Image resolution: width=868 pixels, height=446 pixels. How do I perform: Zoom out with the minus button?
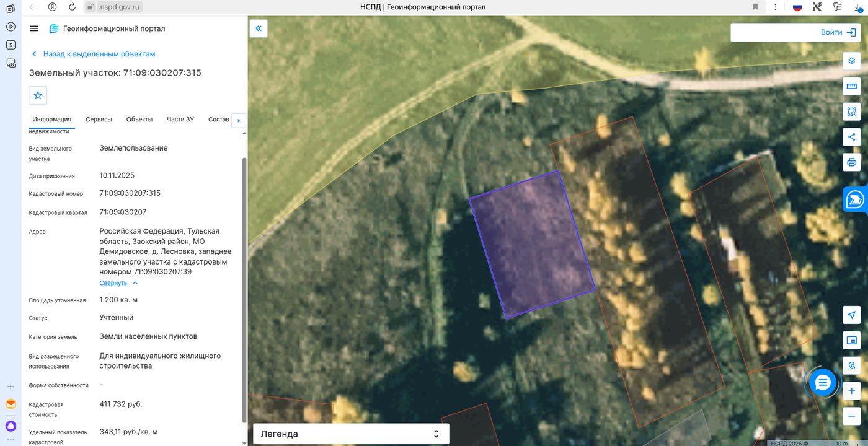click(852, 416)
